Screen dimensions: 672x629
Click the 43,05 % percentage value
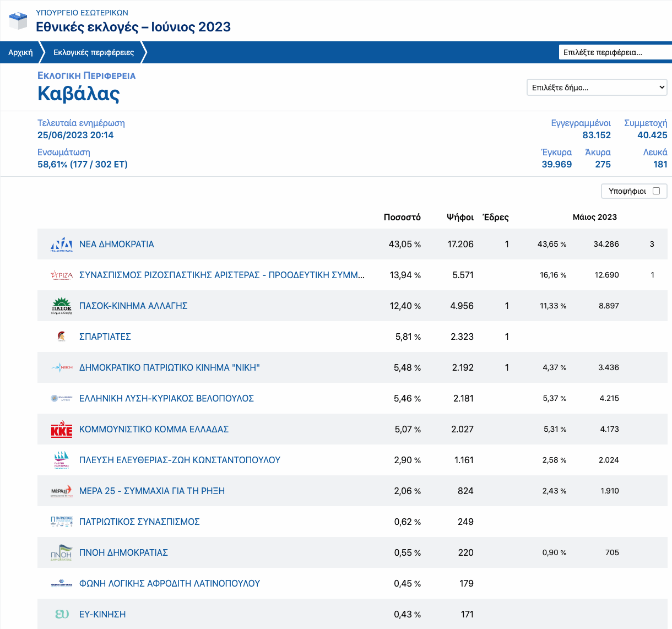(x=405, y=244)
